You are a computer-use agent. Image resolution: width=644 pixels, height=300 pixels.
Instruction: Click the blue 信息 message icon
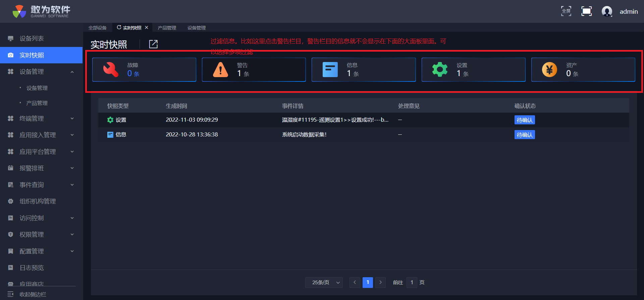(330, 70)
